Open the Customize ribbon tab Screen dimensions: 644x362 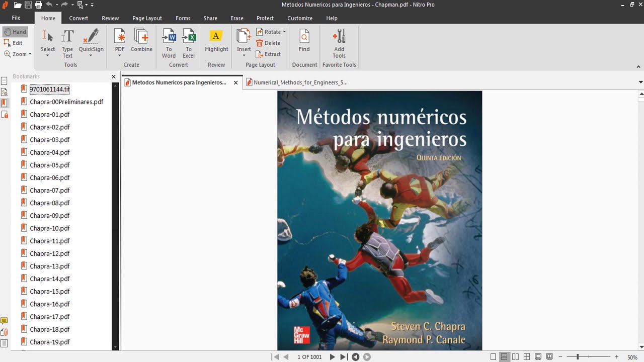tap(300, 18)
